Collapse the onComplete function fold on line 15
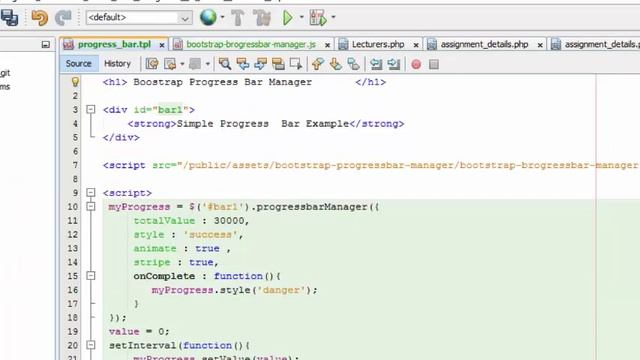The image size is (640, 360). pos(91,276)
